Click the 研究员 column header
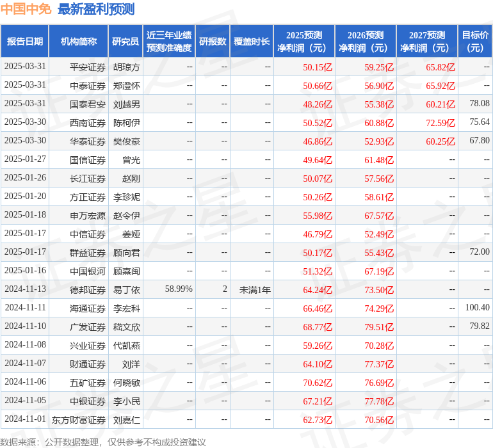This screenshot has width=493, height=448. (x=125, y=42)
